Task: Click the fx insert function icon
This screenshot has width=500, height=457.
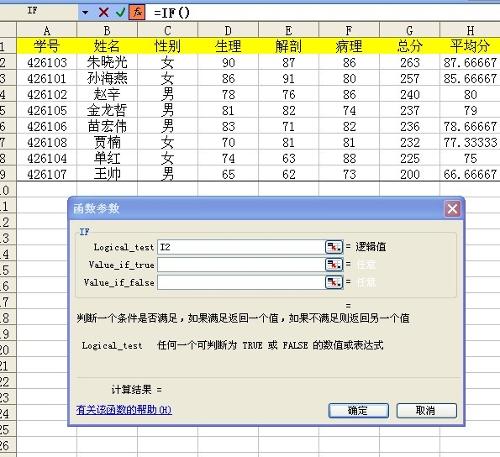Action: coord(137,12)
